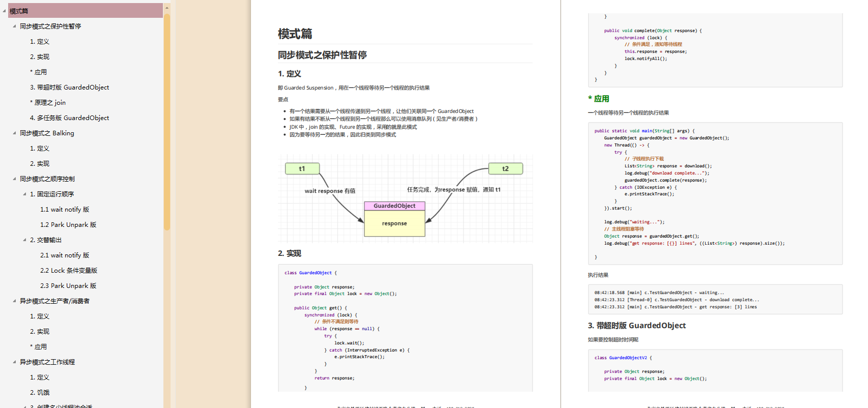Click the outline panel vertical scrollbar thumb
Screen dimensions: 868x408
click(167, 122)
